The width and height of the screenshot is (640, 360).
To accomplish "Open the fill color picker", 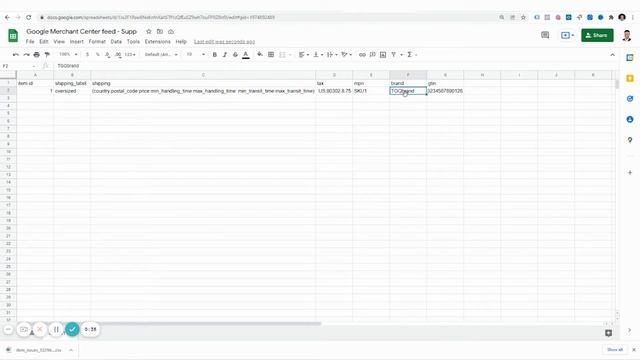I will [x=260, y=55].
